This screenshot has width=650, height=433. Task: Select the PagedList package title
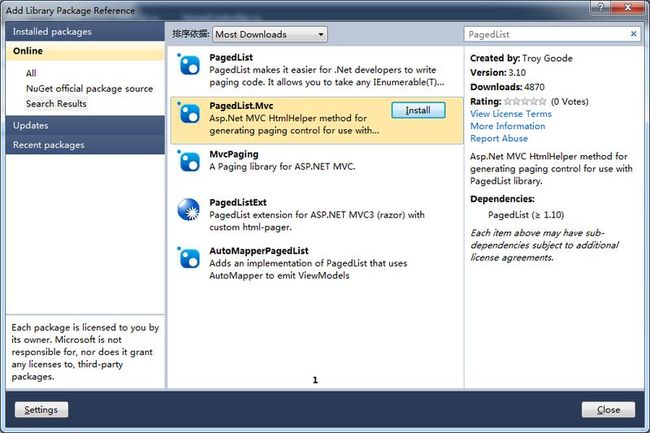coord(231,57)
